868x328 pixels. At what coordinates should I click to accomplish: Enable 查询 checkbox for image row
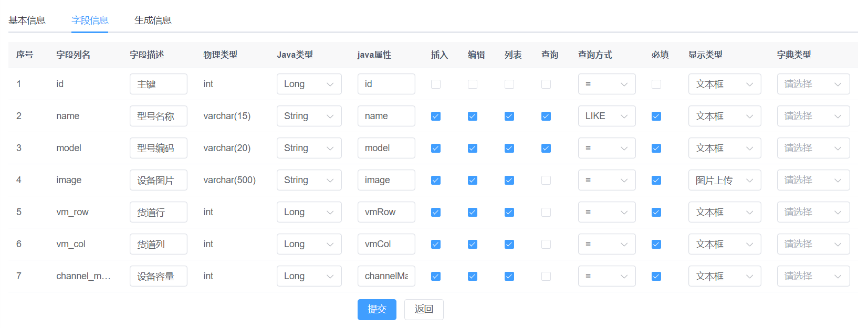click(x=546, y=181)
